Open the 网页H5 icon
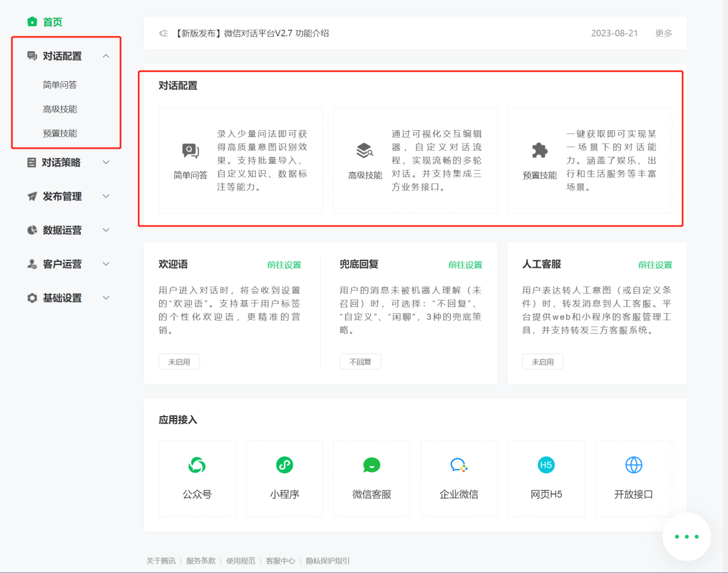 [x=546, y=466]
